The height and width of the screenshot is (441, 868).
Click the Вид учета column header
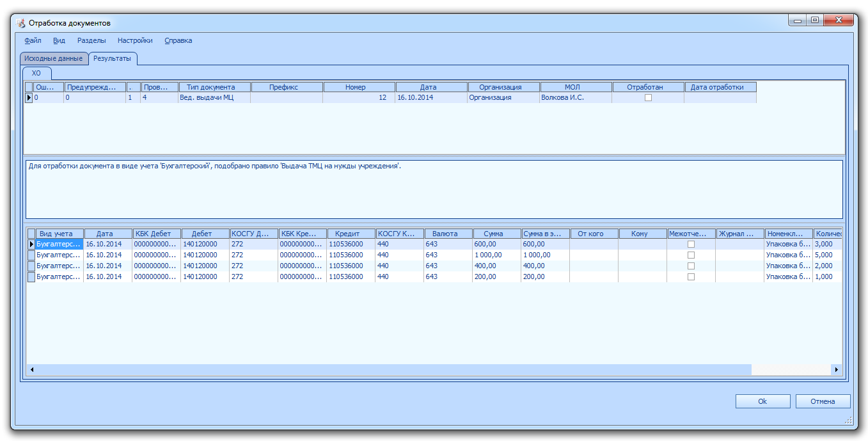[59, 234]
